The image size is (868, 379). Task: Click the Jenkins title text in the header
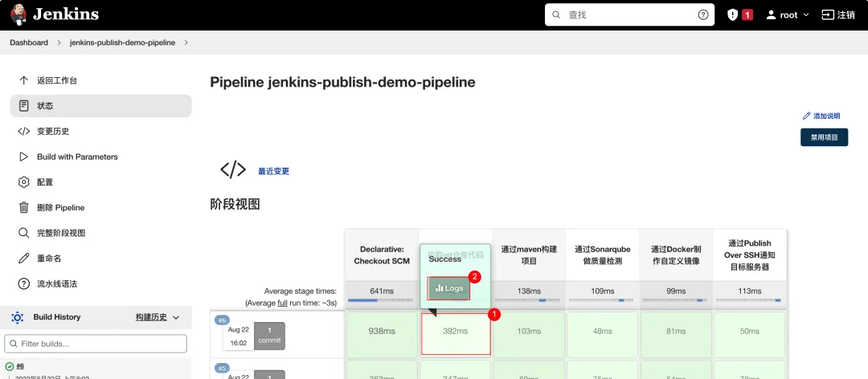[x=65, y=14]
